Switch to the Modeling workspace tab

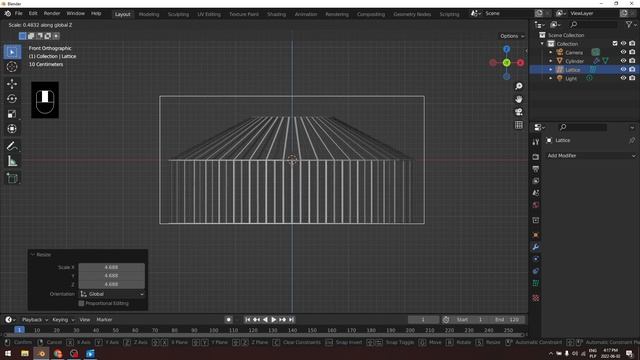[x=149, y=14]
